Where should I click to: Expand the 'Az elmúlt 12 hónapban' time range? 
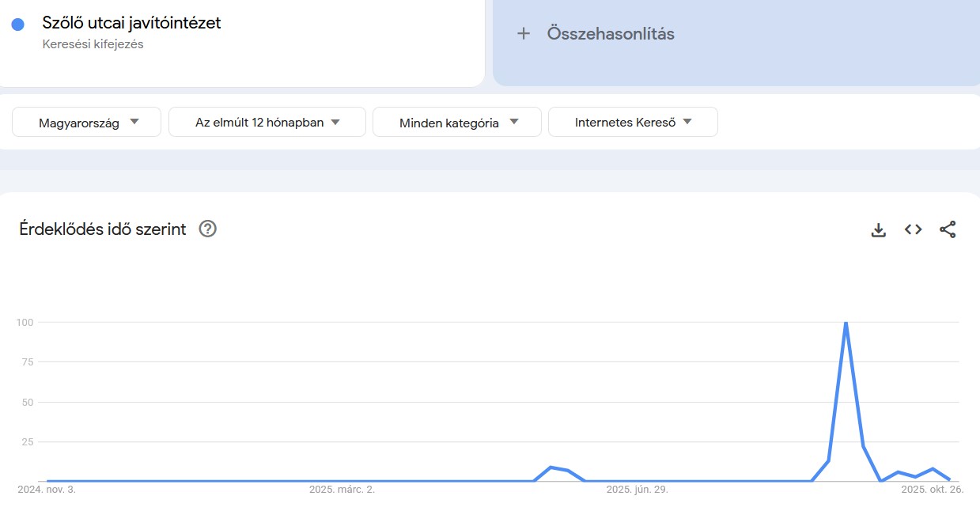[x=267, y=122]
